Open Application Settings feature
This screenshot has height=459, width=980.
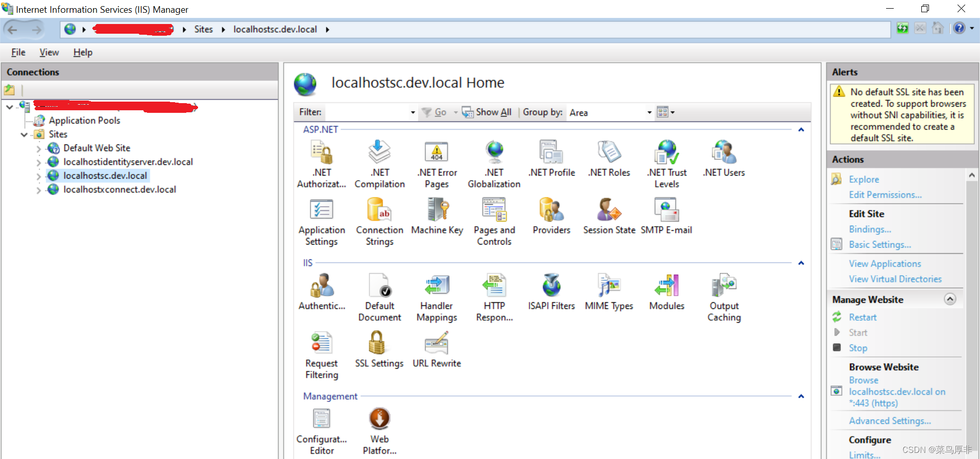pos(322,222)
